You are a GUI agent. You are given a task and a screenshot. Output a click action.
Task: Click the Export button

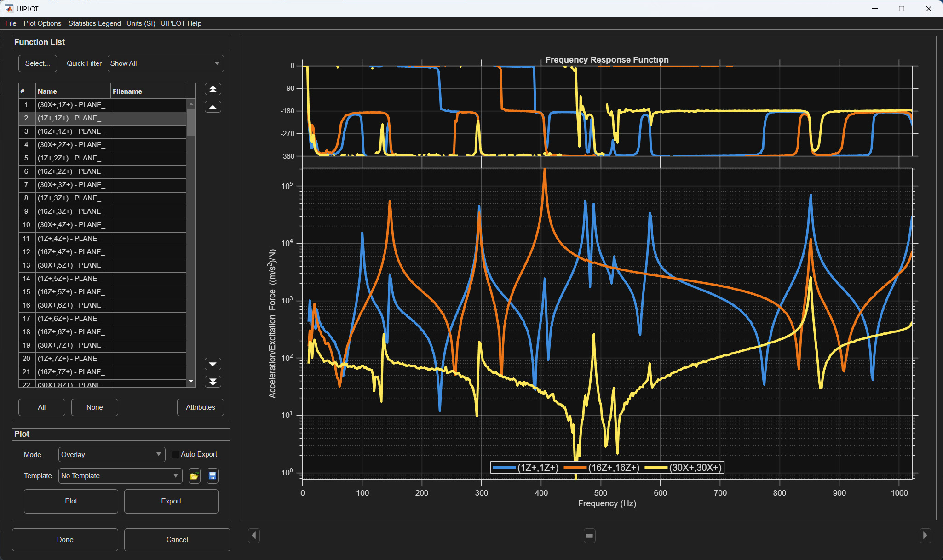click(x=171, y=501)
